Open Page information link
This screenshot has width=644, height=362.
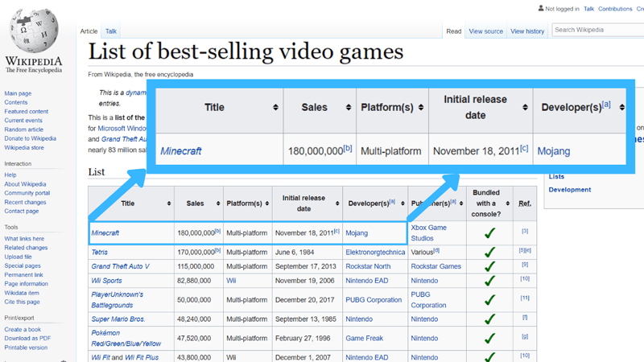pos(27,284)
